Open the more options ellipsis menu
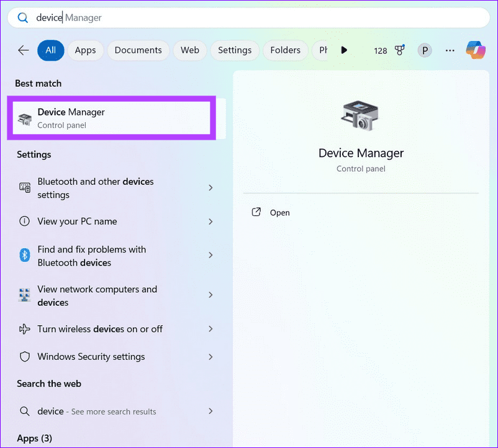 point(450,50)
